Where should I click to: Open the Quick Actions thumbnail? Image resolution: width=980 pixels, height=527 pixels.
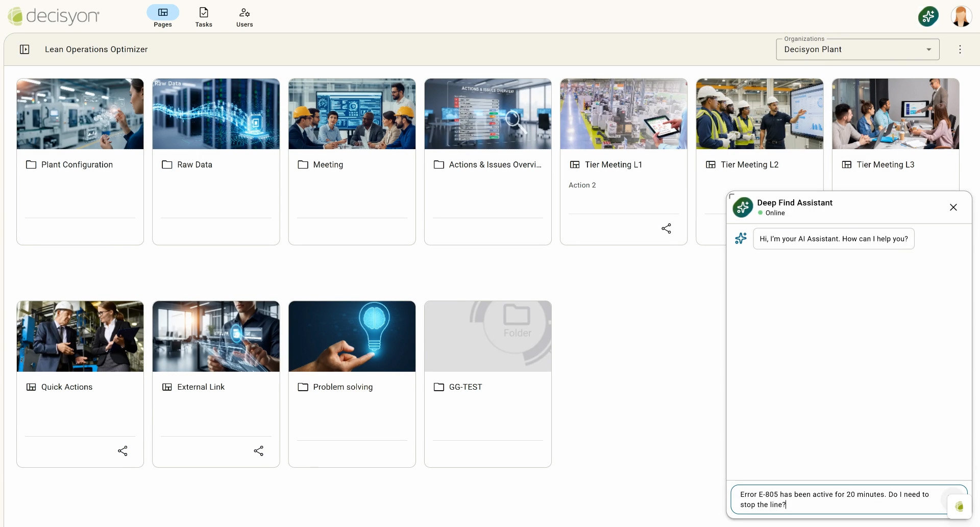click(x=80, y=336)
